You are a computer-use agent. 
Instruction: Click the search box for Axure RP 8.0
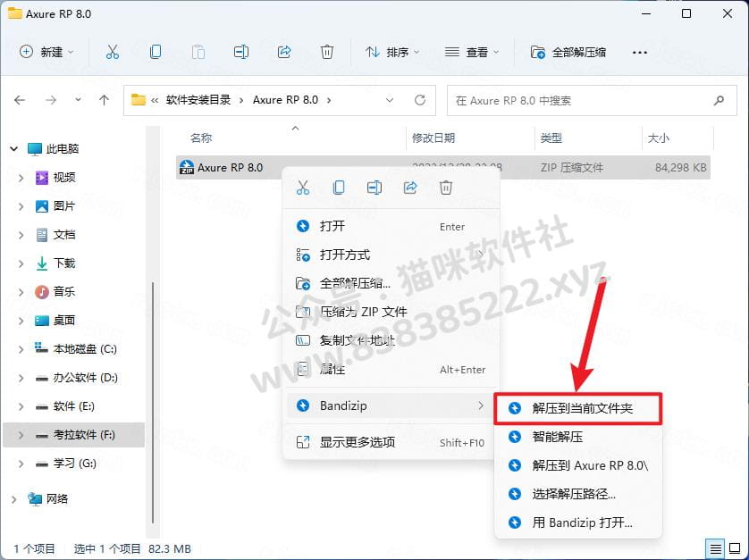pos(592,100)
